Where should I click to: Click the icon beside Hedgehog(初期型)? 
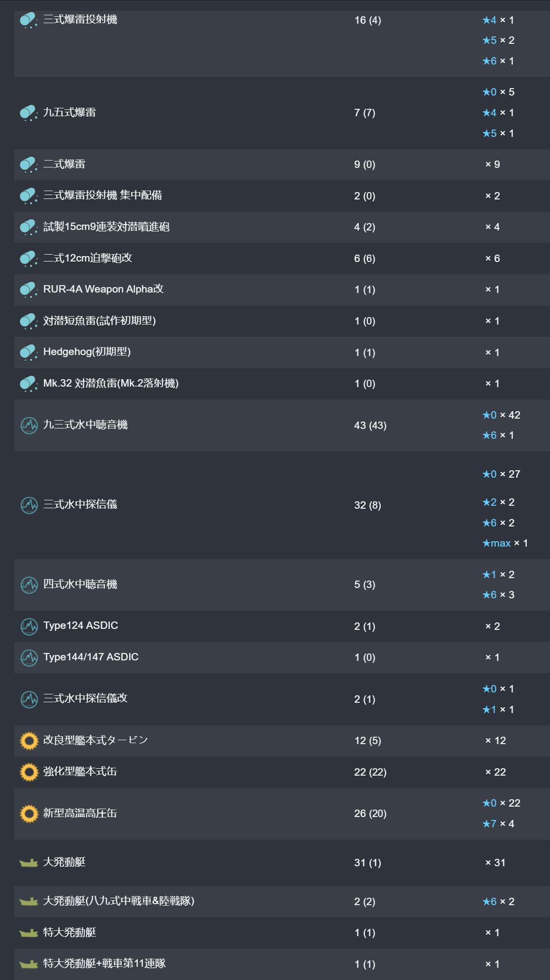tap(29, 353)
